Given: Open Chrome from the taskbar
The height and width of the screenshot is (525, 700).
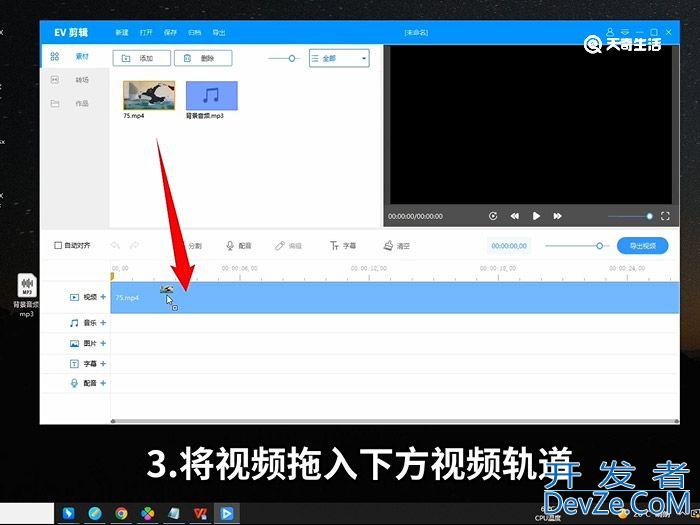Looking at the screenshot, I should (121, 513).
